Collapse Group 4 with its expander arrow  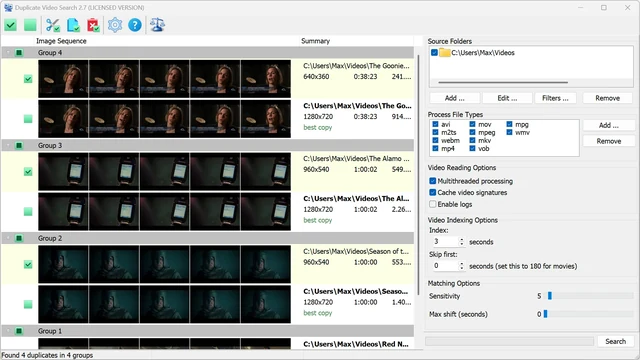click(x=8, y=53)
